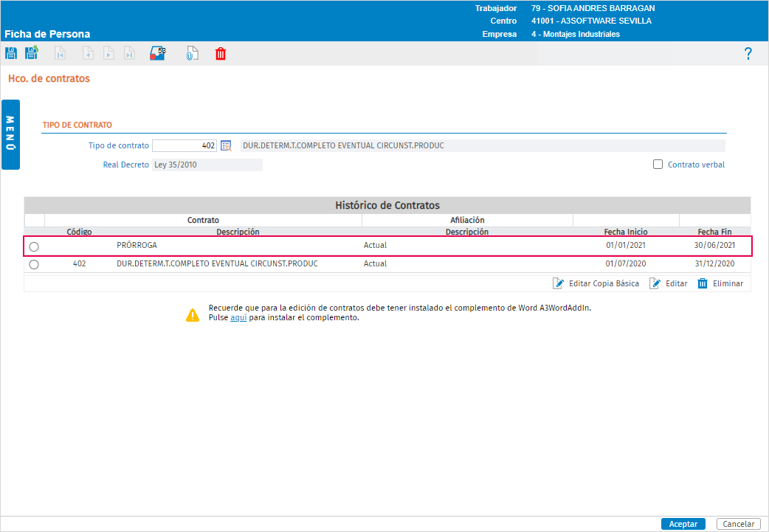Image resolution: width=769 pixels, height=532 pixels.
Task: Click start date 01/01/2021 cell
Action: (x=626, y=245)
